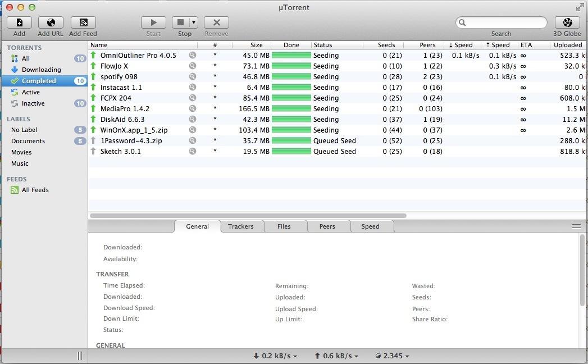Screen dimensions: 588x364
Task: Switch to the Files tab
Action: point(284,226)
